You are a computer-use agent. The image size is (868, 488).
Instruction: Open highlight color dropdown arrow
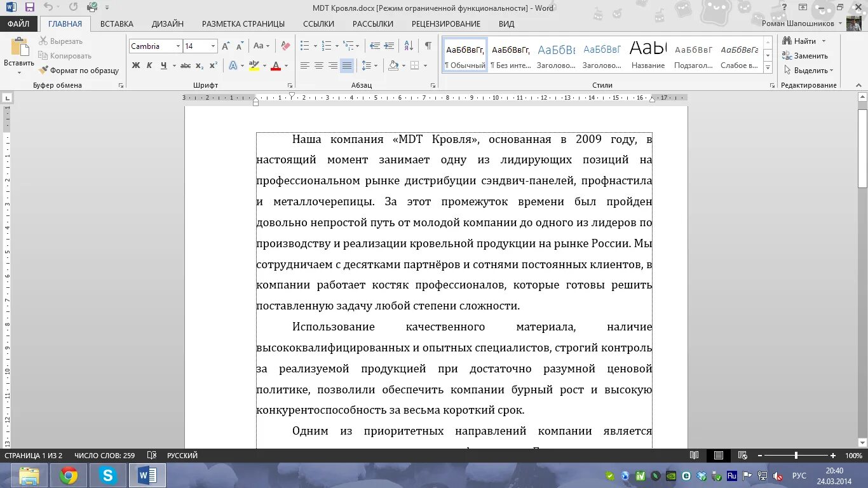tap(264, 65)
